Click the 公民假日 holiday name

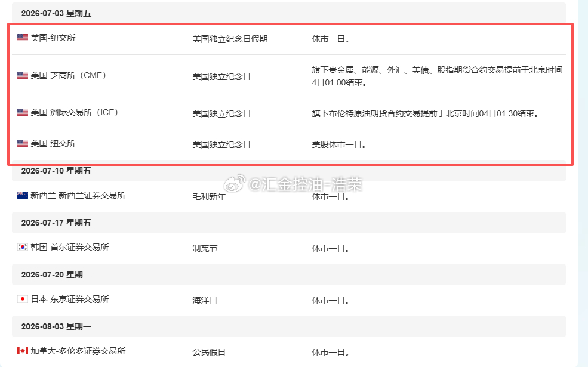point(209,353)
